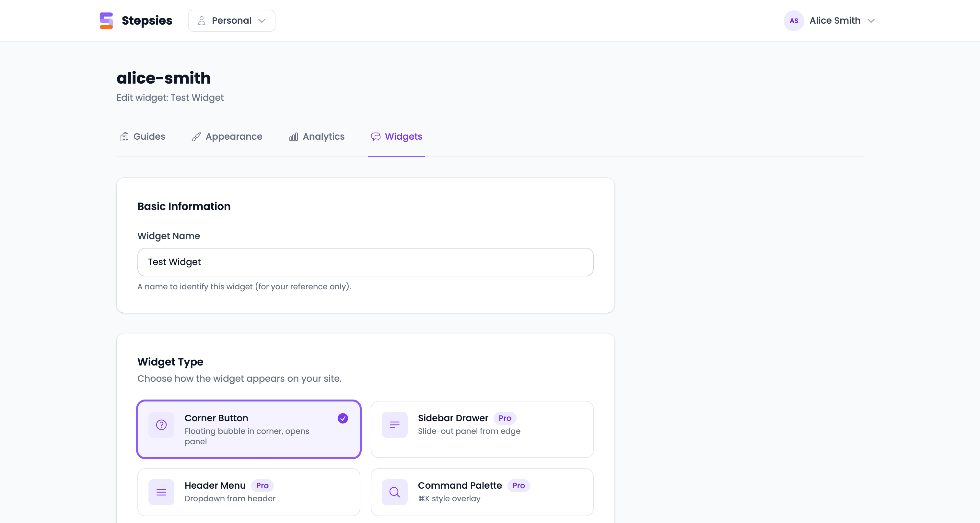Click the AS avatar circle
The image size is (980, 523).
click(x=794, y=20)
